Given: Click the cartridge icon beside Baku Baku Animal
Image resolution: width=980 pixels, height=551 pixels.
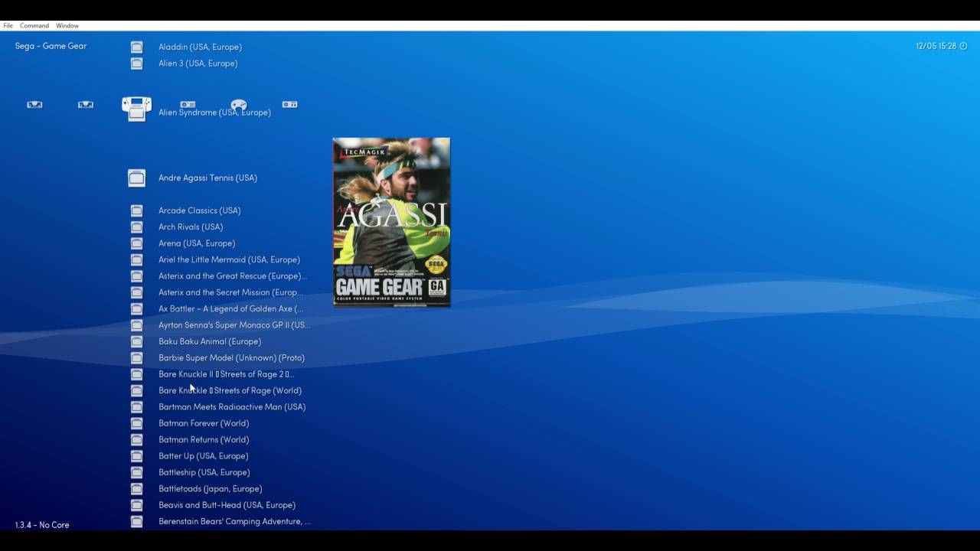Looking at the screenshot, I should [136, 341].
